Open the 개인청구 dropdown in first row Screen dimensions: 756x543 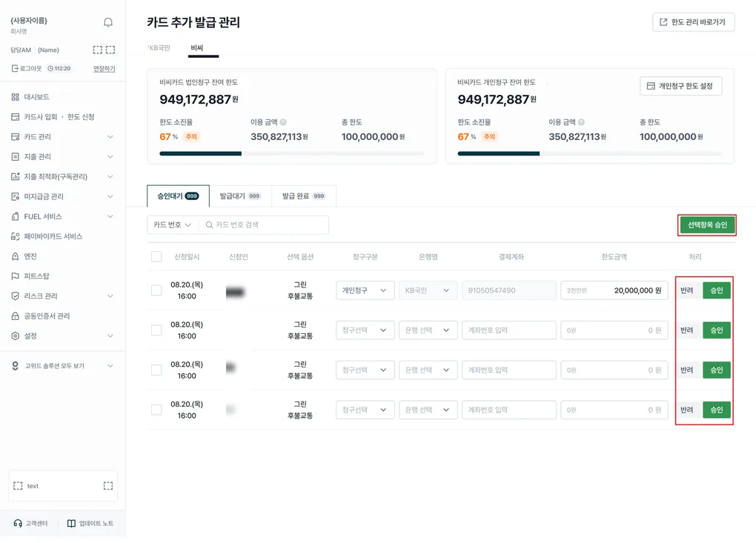pos(365,290)
